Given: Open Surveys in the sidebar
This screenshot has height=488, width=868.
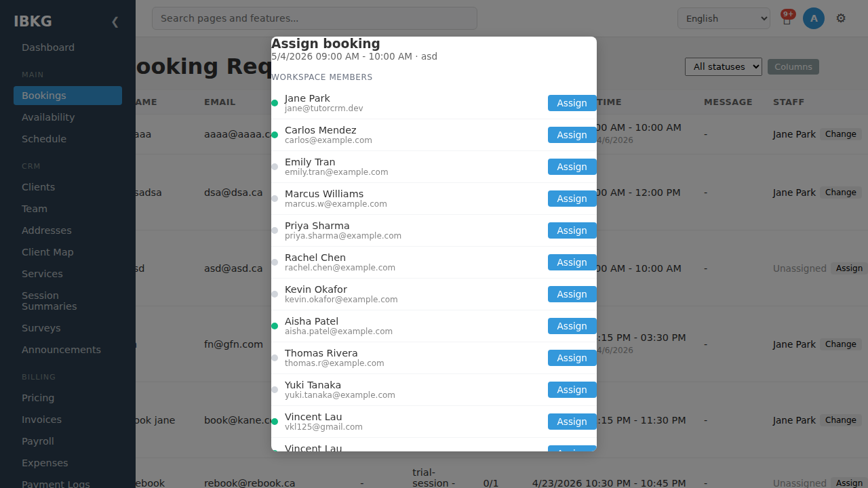Looking at the screenshot, I should click(x=68, y=328).
